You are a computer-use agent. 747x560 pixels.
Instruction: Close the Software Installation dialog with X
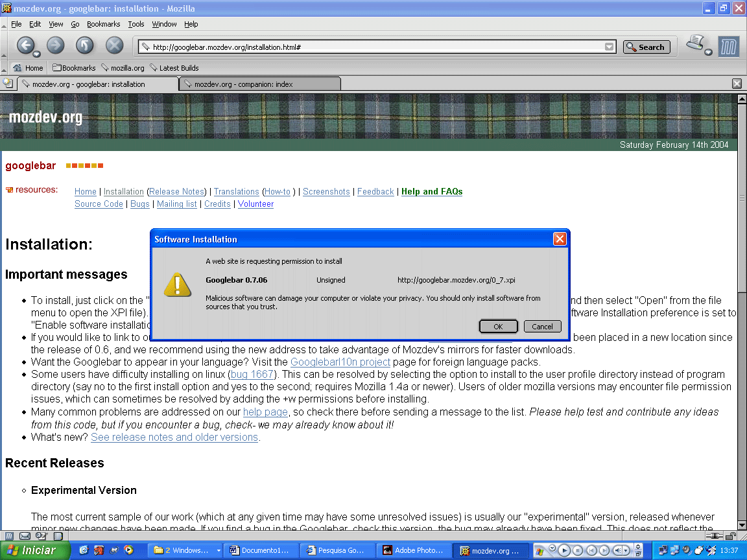[560, 239]
